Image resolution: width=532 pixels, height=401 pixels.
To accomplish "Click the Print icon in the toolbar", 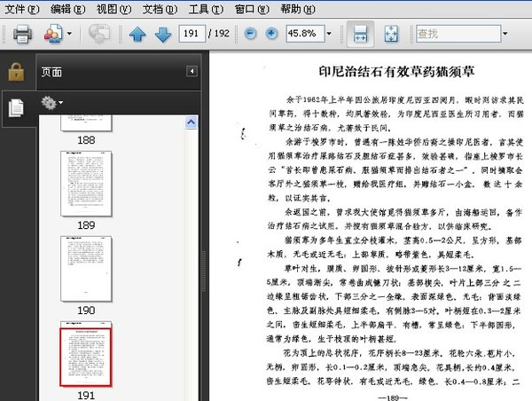I will [x=22, y=34].
